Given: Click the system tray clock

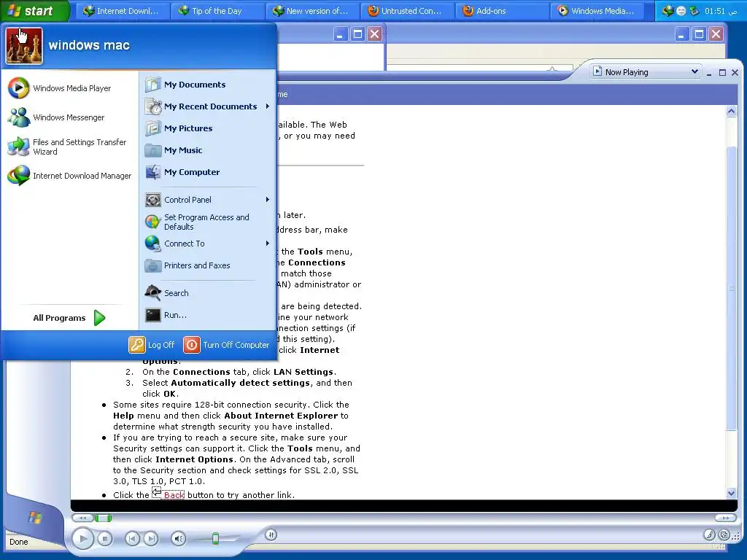Looking at the screenshot, I should [x=721, y=11].
